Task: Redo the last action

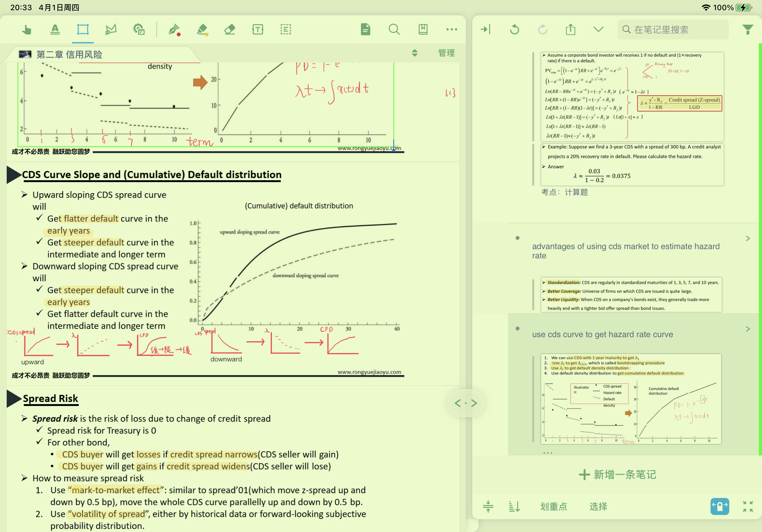Action: (x=543, y=30)
